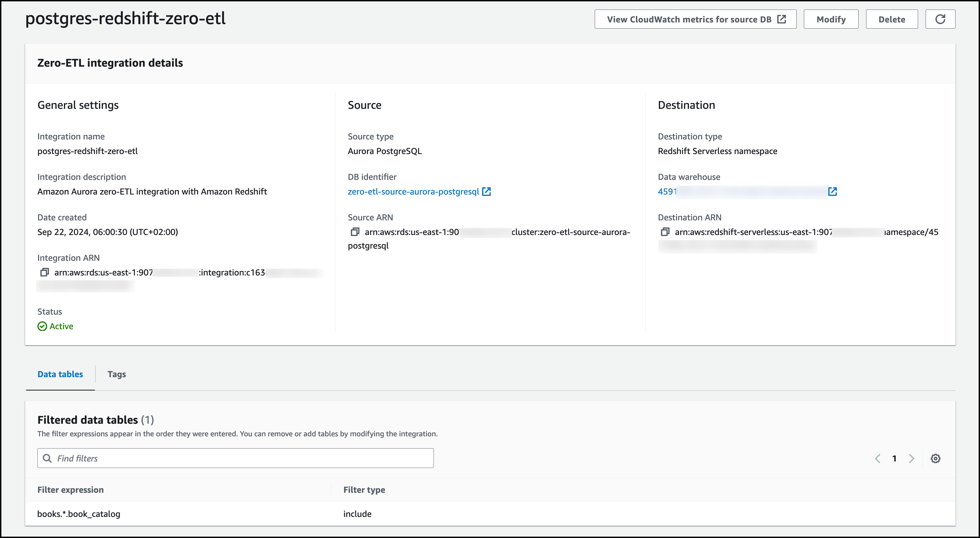Screen dimensions: 980x538
Task: Go to next page of filters
Action: (911, 458)
